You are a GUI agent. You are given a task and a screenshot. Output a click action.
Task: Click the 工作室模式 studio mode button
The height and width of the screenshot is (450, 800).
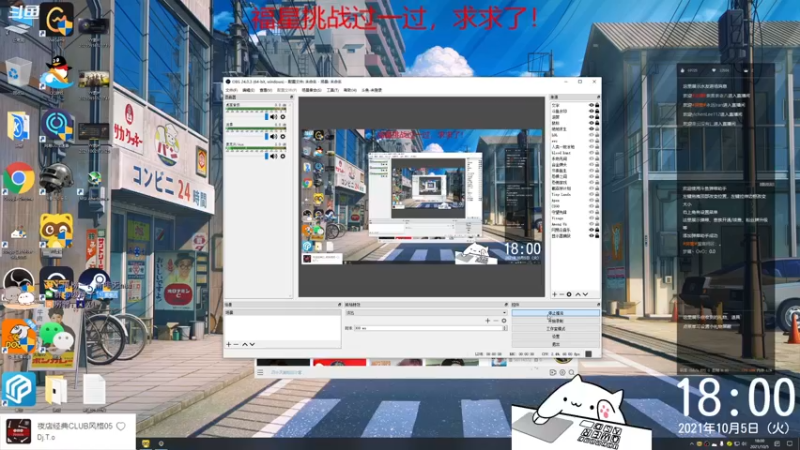click(x=556, y=329)
